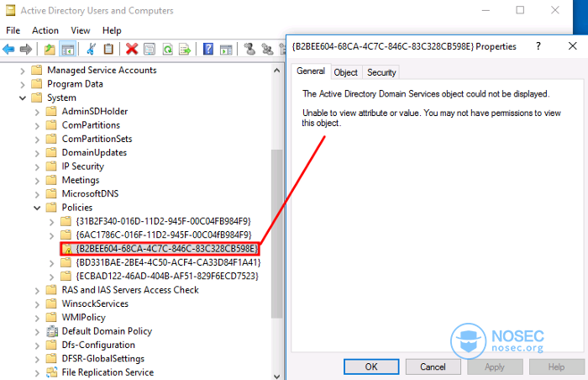Screen dimensions: 588x380
Task: Open the File menu
Action: [x=13, y=30]
